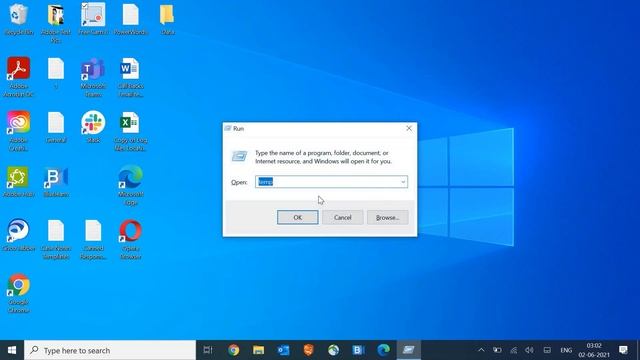Close the Run dialog window

(x=409, y=128)
